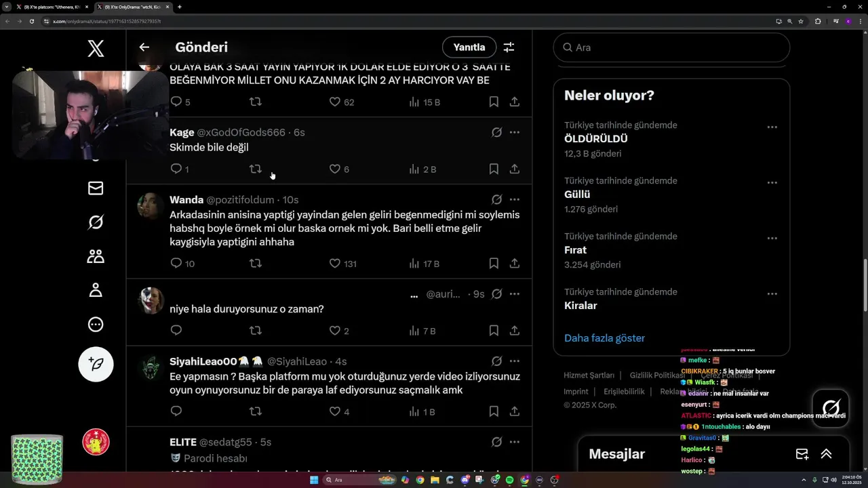Reply to Wanda's post with 10 replies

(176, 263)
